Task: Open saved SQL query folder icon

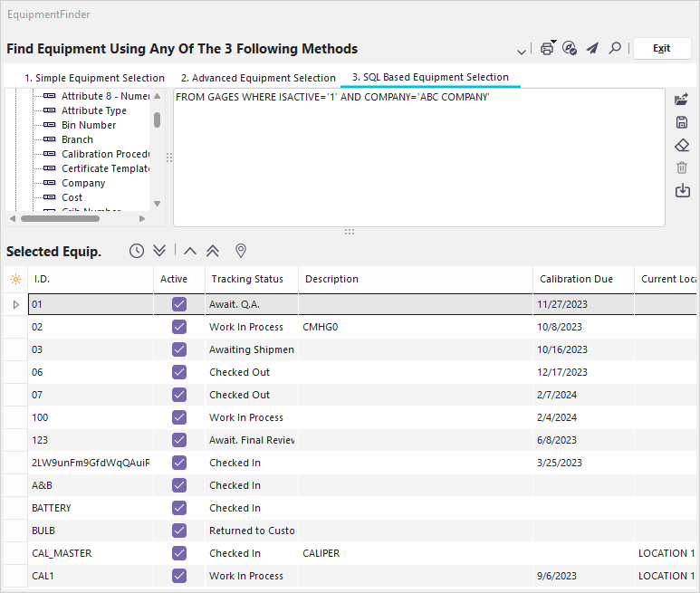Action: click(x=682, y=100)
